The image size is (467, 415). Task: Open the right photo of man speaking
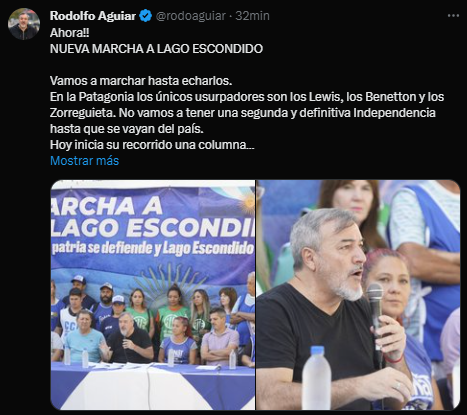coord(358,295)
